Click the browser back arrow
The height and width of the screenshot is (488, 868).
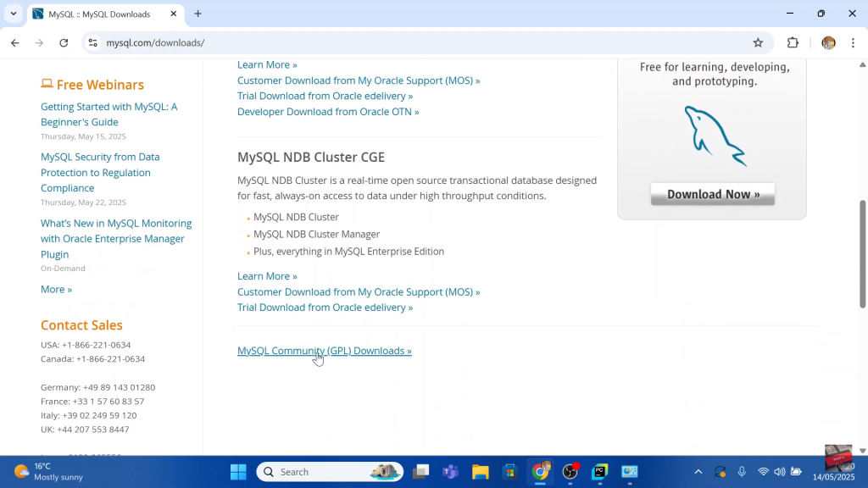(15, 42)
